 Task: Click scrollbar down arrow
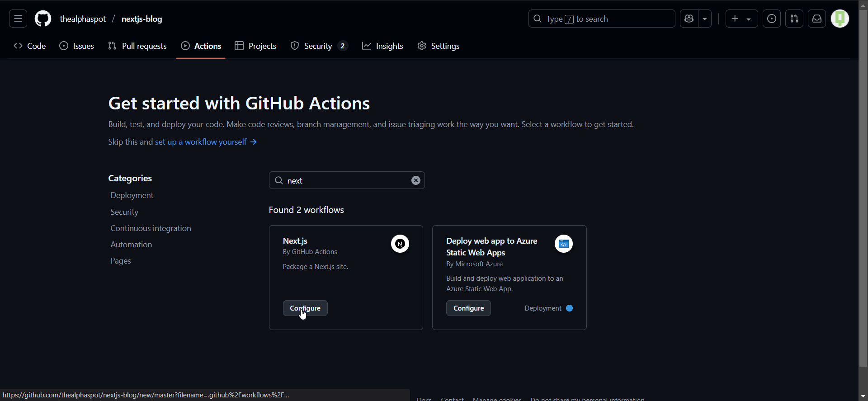(x=863, y=396)
